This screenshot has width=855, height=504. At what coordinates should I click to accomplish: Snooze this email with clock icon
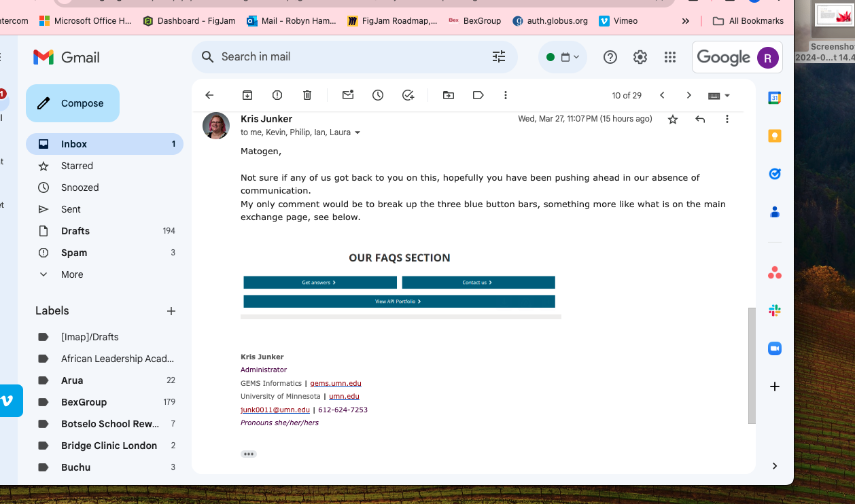point(378,96)
